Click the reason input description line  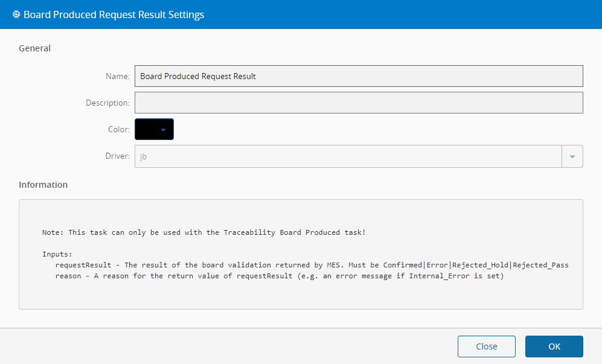pos(279,276)
